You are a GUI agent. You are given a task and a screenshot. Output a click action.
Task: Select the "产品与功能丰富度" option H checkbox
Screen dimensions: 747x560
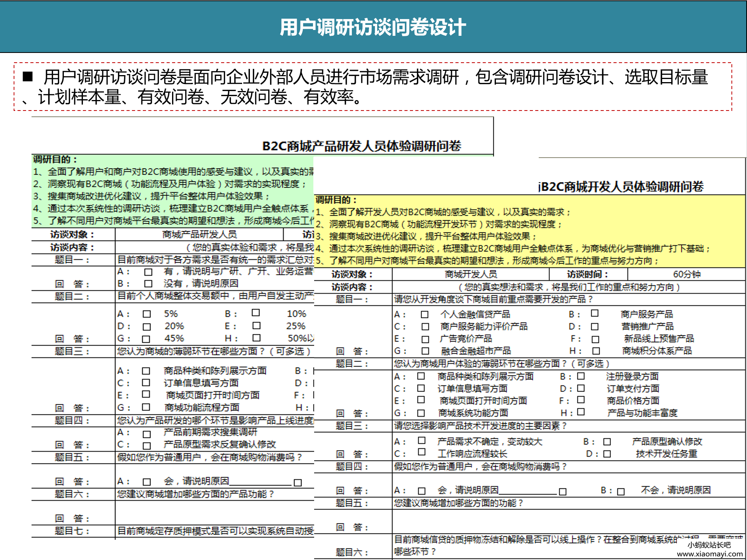tap(580, 413)
